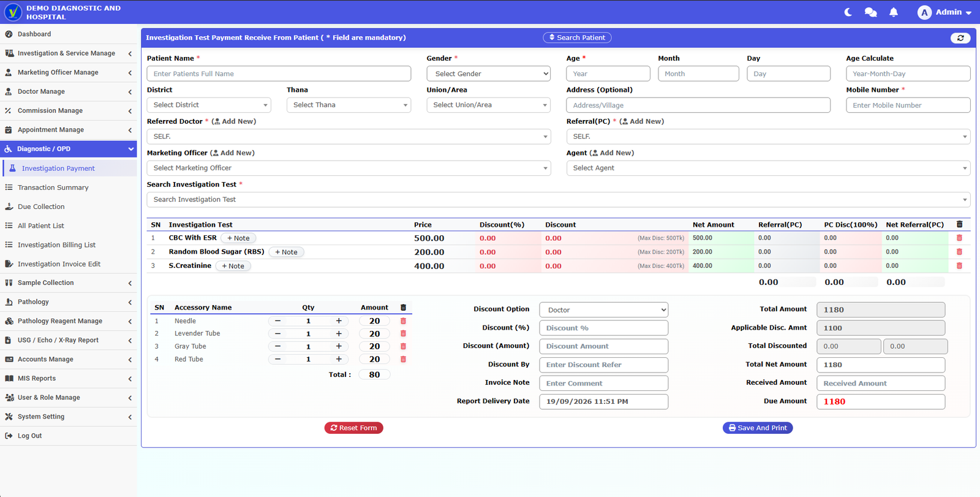
Task: Click the Received Amount field
Action: tap(881, 384)
